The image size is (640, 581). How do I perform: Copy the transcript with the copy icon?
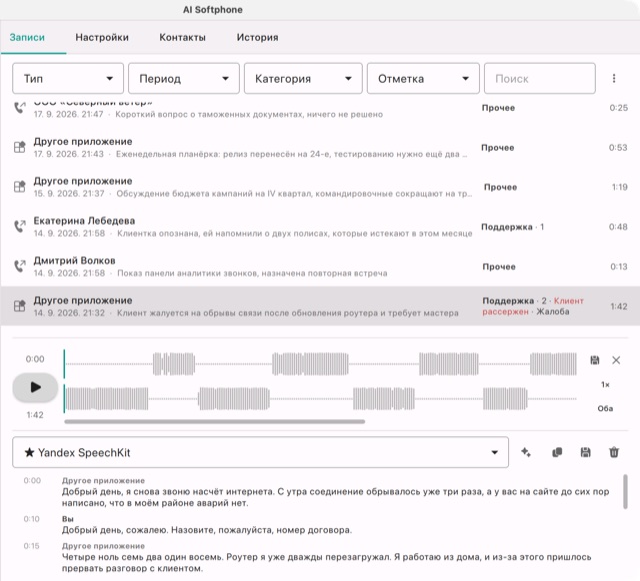click(x=557, y=452)
